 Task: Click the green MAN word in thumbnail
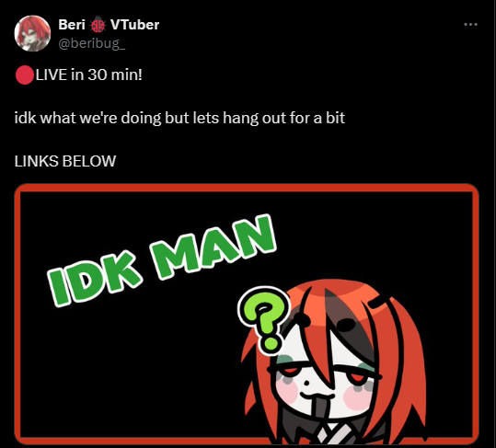coord(213,247)
